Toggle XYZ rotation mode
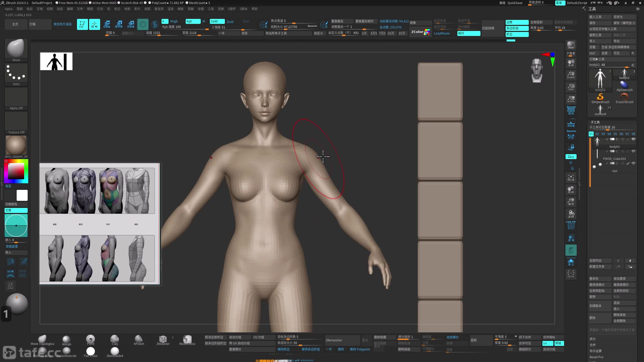The width and height of the screenshot is (644, 362). point(571,157)
